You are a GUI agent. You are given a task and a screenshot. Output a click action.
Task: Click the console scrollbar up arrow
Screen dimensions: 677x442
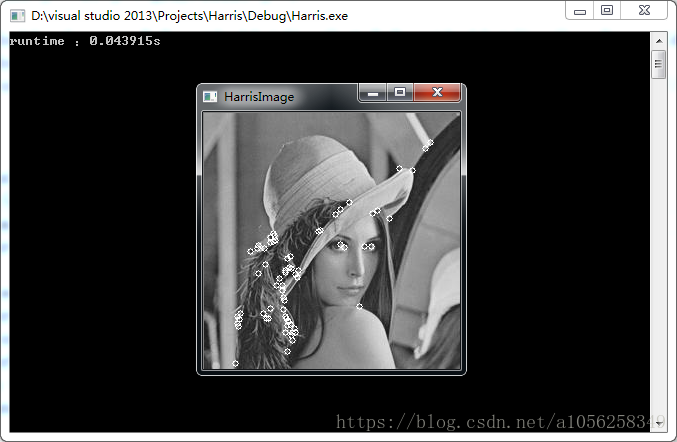(x=659, y=41)
